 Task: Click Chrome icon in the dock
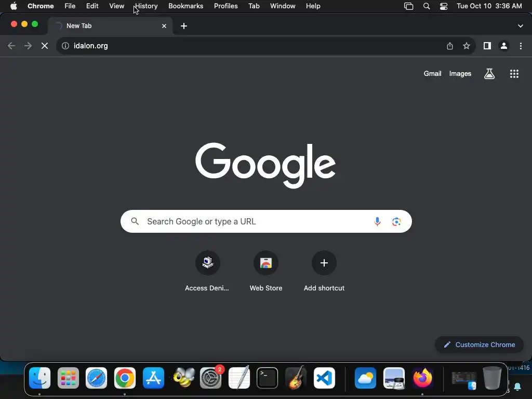tap(125, 378)
